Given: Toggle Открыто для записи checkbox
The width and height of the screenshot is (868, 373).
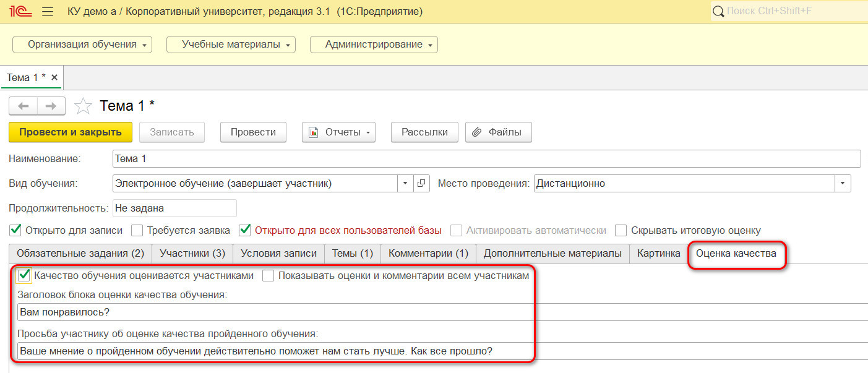Looking at the screenshot, I should click(15, 230).
